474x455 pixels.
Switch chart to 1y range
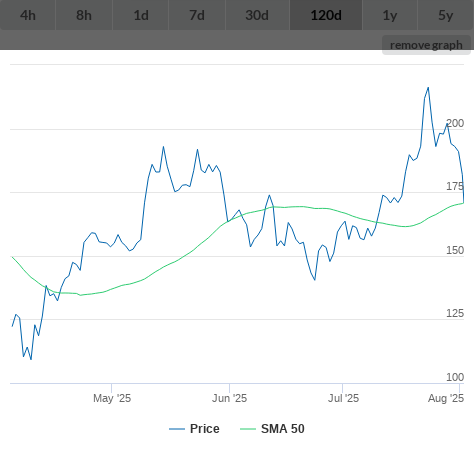[390, 15]
